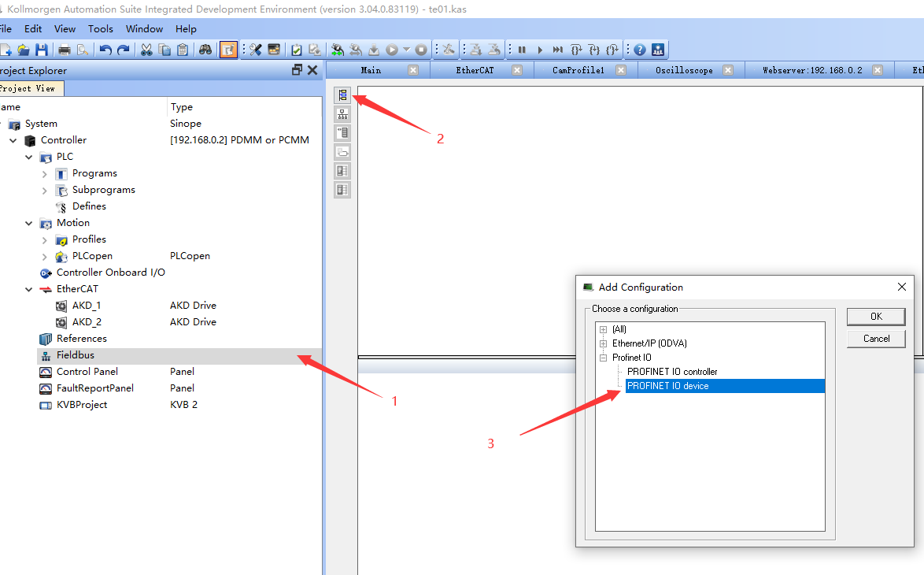Screen dimensions: 924x575
Task: Expand the Programs folder in tree
Action: (45, 173)
